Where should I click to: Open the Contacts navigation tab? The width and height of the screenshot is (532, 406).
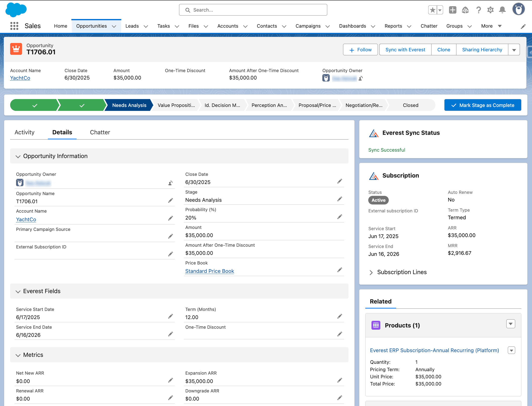(x=267, y=26)
